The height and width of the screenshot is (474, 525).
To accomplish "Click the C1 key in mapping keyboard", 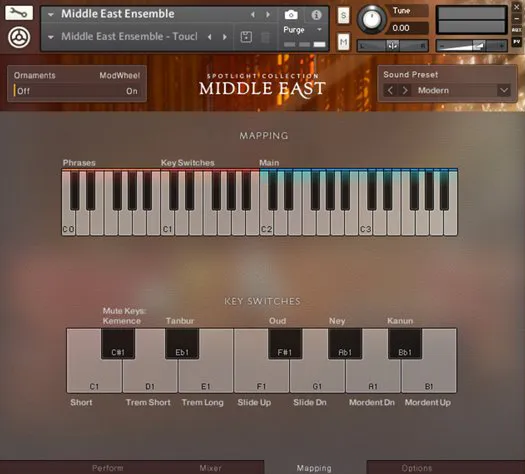I will (167, 221).
